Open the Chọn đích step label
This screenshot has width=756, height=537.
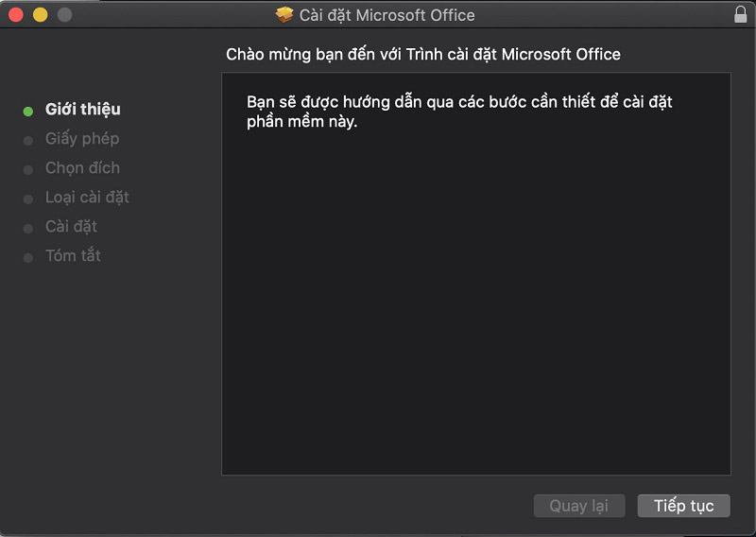(x=82, y=168)
